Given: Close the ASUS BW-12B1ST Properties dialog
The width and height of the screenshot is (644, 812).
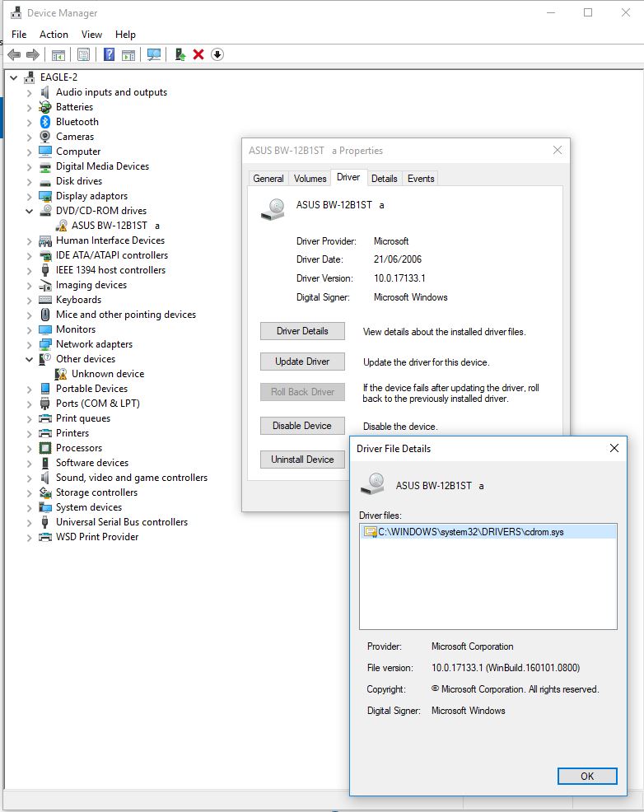Looking at the screenshot, I should 557,150.
